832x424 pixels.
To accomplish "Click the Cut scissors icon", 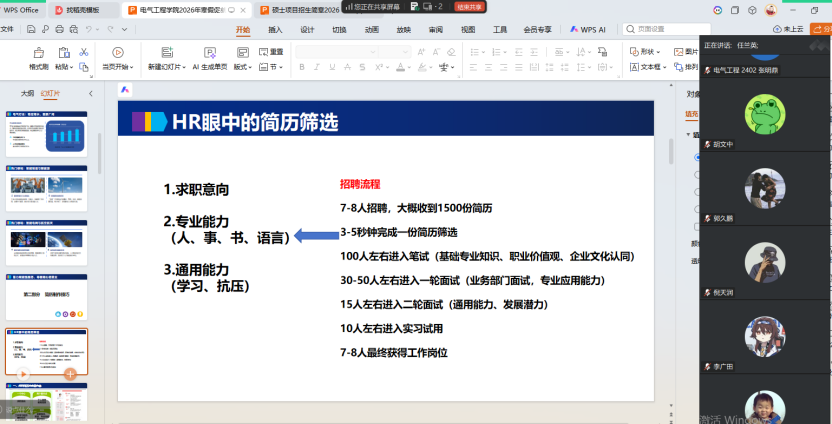I will 83,51.
